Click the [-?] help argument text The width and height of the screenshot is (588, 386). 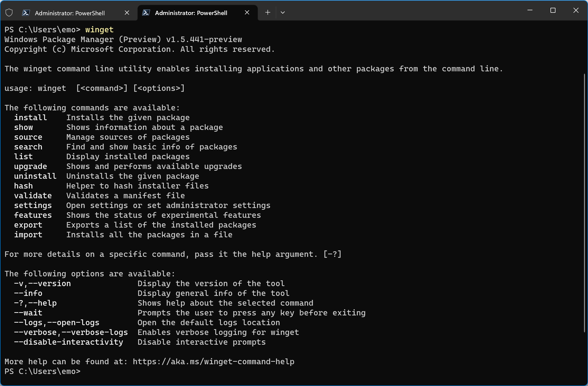point(332,254)
